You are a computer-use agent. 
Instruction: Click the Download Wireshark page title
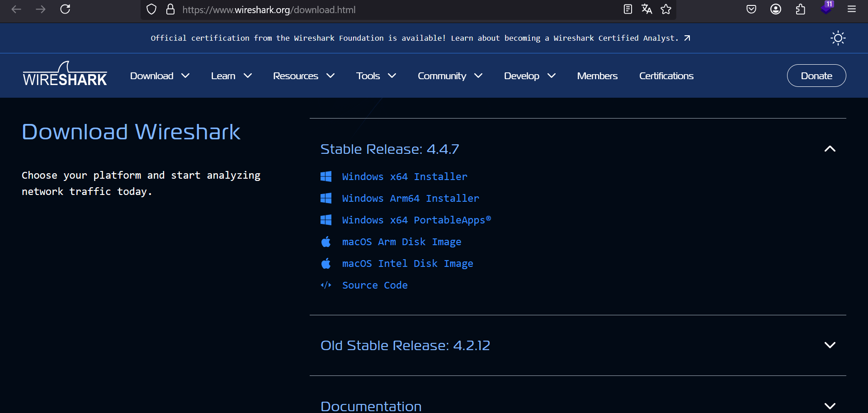[x=131, y=132]
